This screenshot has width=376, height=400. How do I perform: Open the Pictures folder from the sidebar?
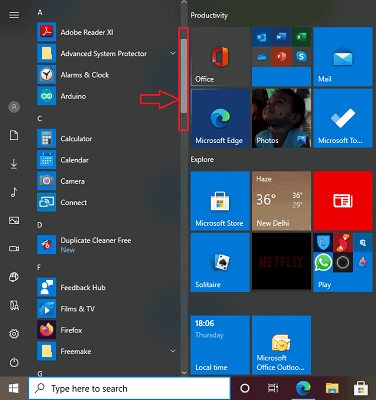click(x=14, y=220)
